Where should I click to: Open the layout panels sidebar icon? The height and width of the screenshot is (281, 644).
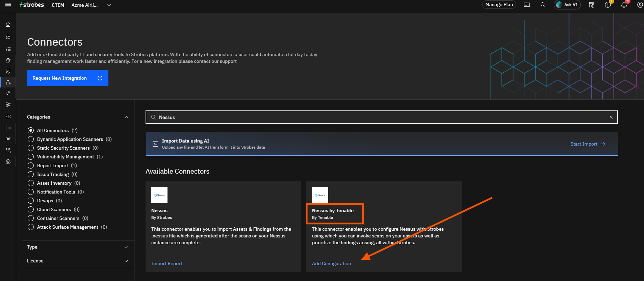[x=8, y=37]
